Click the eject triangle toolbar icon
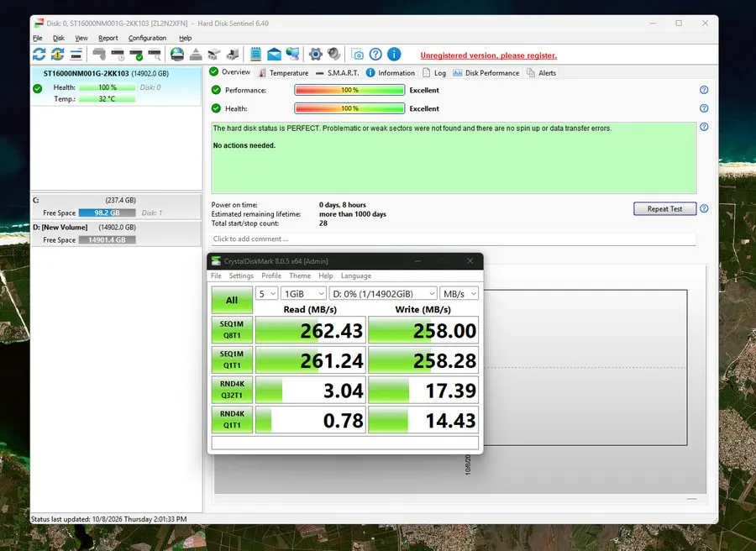 196,54
